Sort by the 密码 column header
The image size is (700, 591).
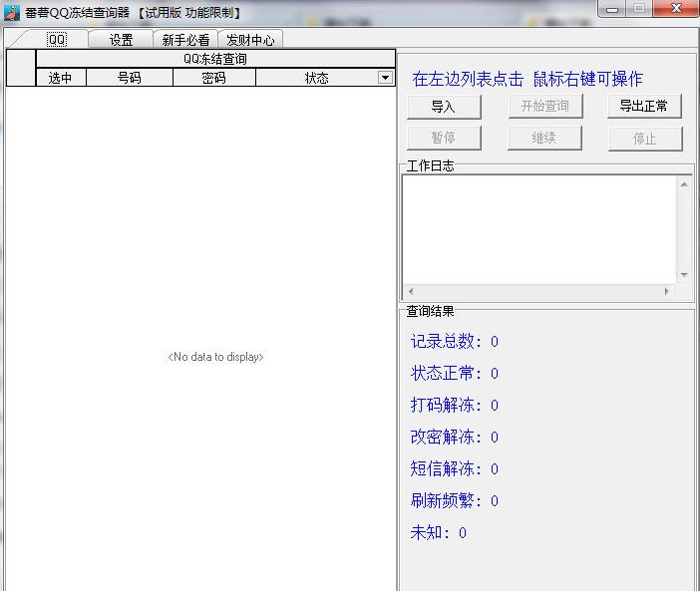tap(213, 78)
